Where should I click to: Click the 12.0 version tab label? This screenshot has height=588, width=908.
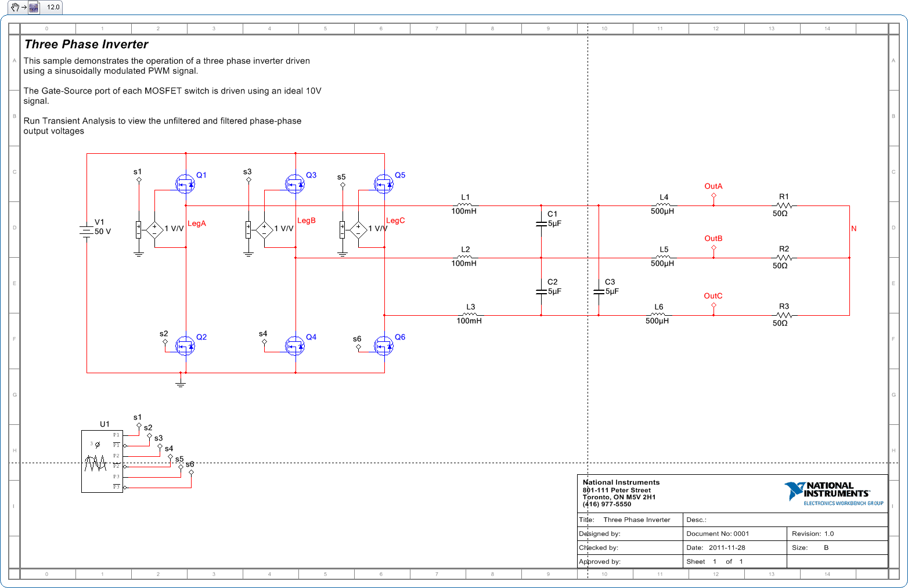[x=53, y=8]
